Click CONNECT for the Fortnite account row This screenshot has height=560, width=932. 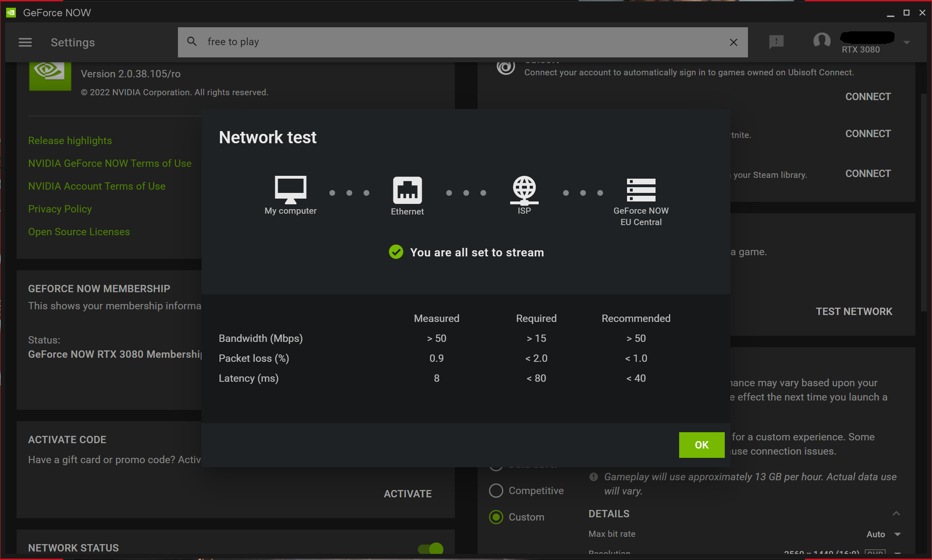pyautogui.click(x=868, y=134)
